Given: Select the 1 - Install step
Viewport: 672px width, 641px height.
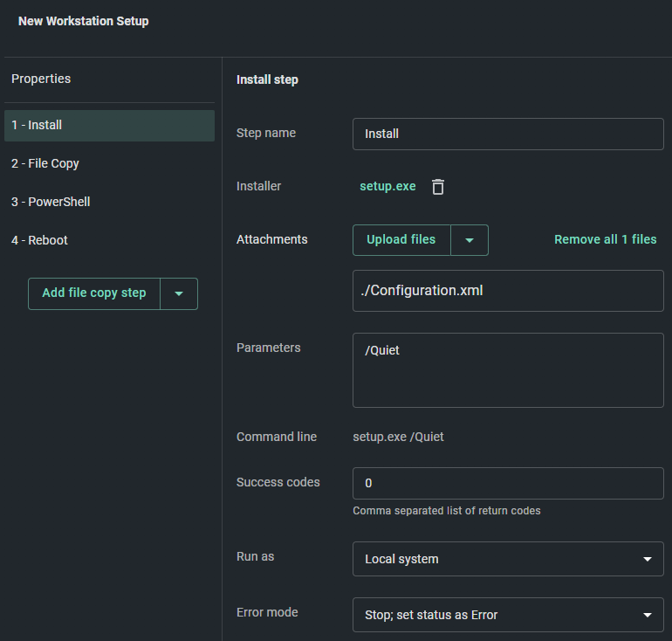Looking at the screenshot, I should coord(109,125).
